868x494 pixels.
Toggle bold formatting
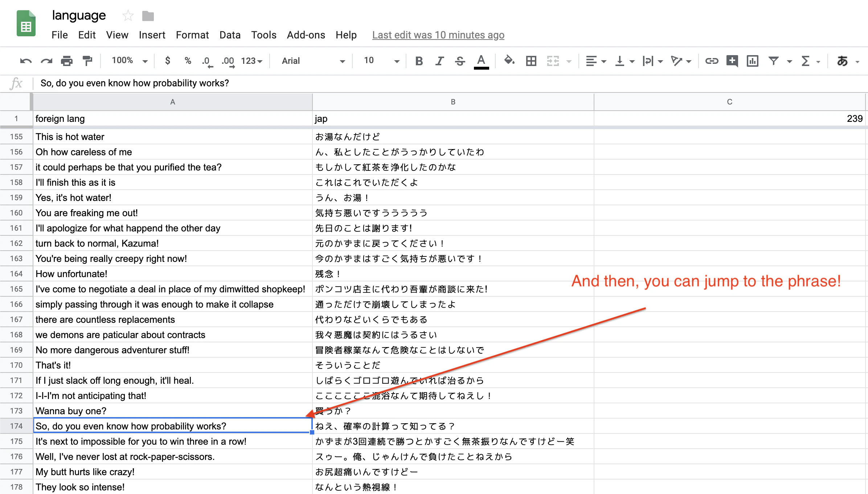419,61
